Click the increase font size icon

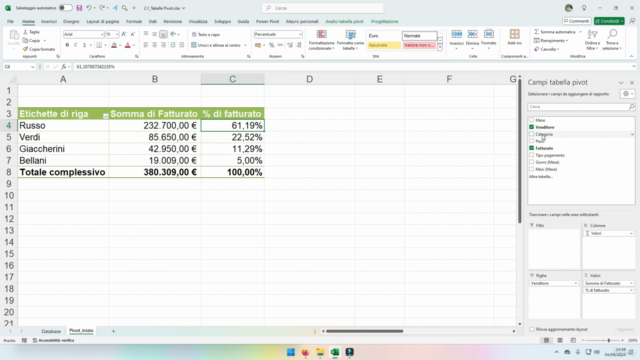click(x=124, y=34)
